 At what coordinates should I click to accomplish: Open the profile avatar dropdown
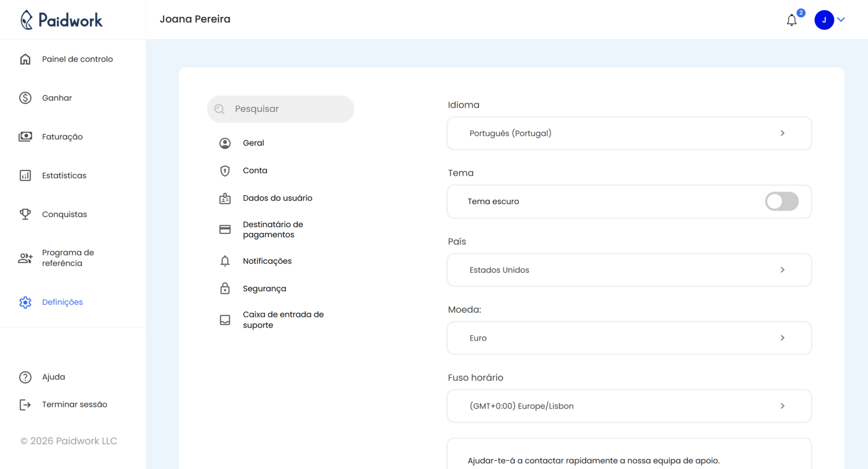[824, 19]
